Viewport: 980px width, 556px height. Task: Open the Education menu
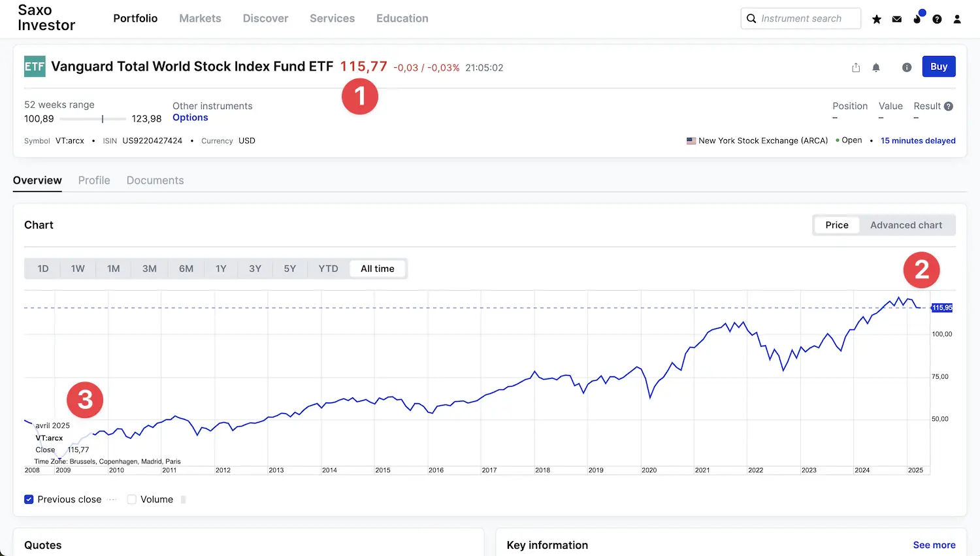[x=402, y=18]
